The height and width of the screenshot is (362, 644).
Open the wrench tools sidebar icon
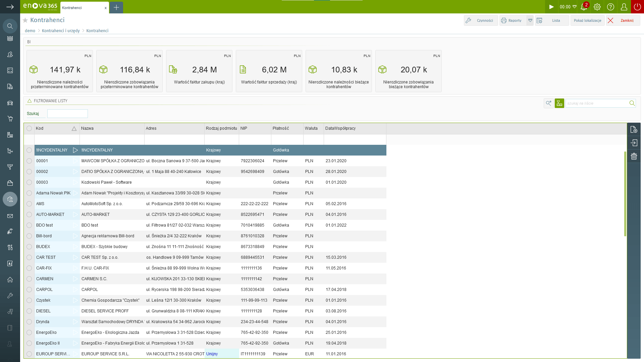click(x=10, y=296)
